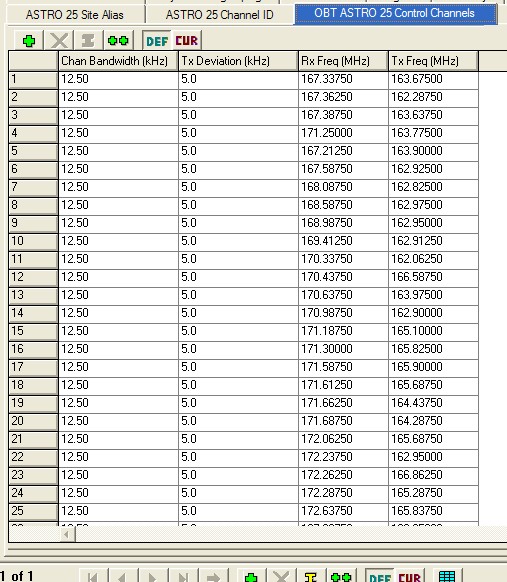Click Chan Bandwidth cell in row 18
507x582 pixels.
(118, 386)
